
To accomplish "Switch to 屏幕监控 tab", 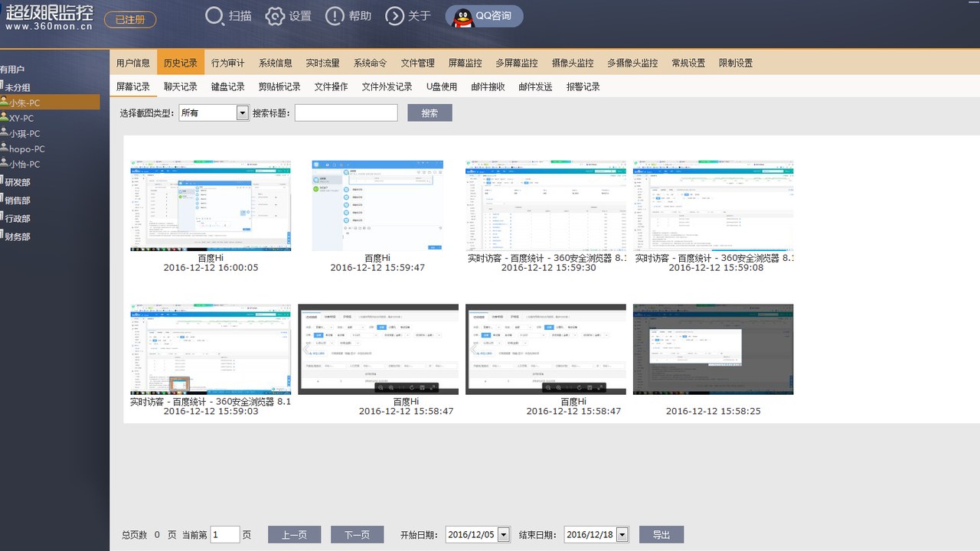I will (x=465, y=63).
